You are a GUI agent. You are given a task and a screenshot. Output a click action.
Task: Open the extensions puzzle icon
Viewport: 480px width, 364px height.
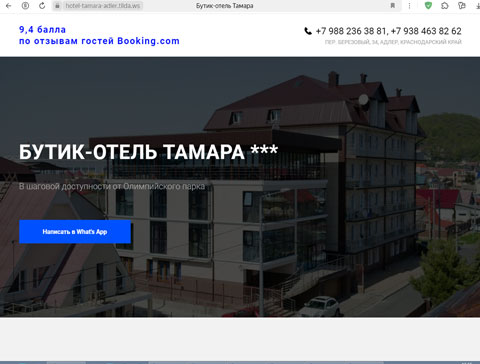coord(445,6)
